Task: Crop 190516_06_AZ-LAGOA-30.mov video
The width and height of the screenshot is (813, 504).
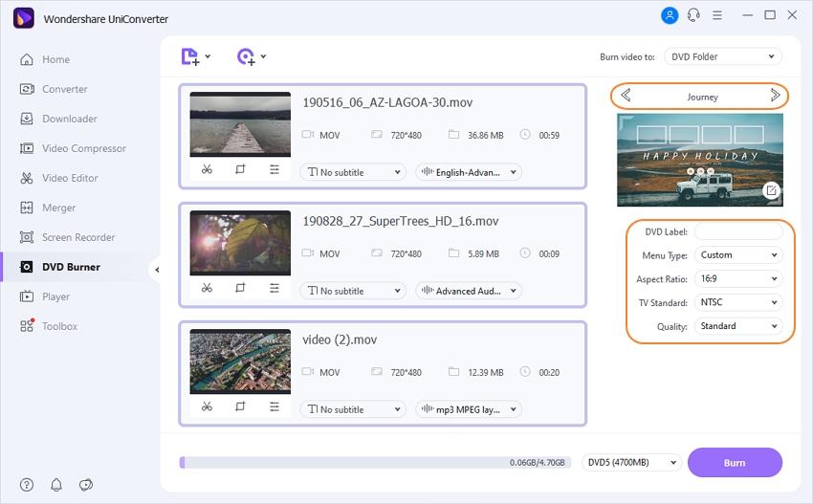Action: point(240,169)
